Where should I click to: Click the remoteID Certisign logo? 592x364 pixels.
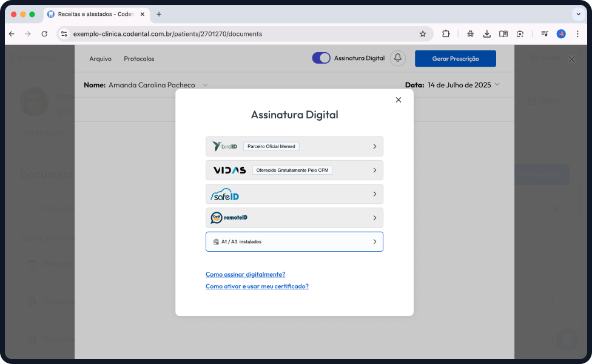coord(229,218)
